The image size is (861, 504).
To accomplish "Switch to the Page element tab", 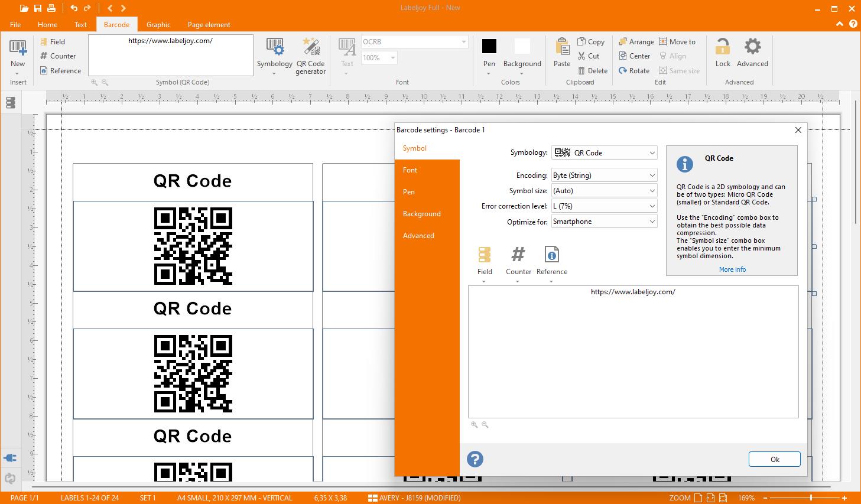I will [209, 25].
